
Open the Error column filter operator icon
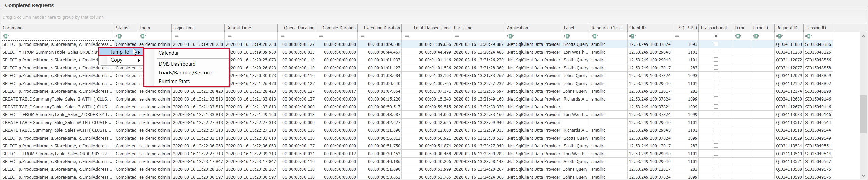coord(738,36)
